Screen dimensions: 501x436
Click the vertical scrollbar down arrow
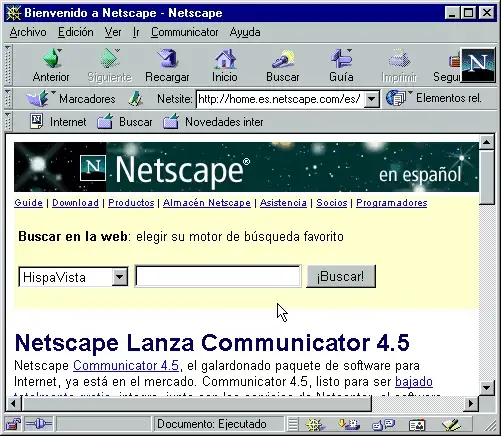tap(486, 388)
